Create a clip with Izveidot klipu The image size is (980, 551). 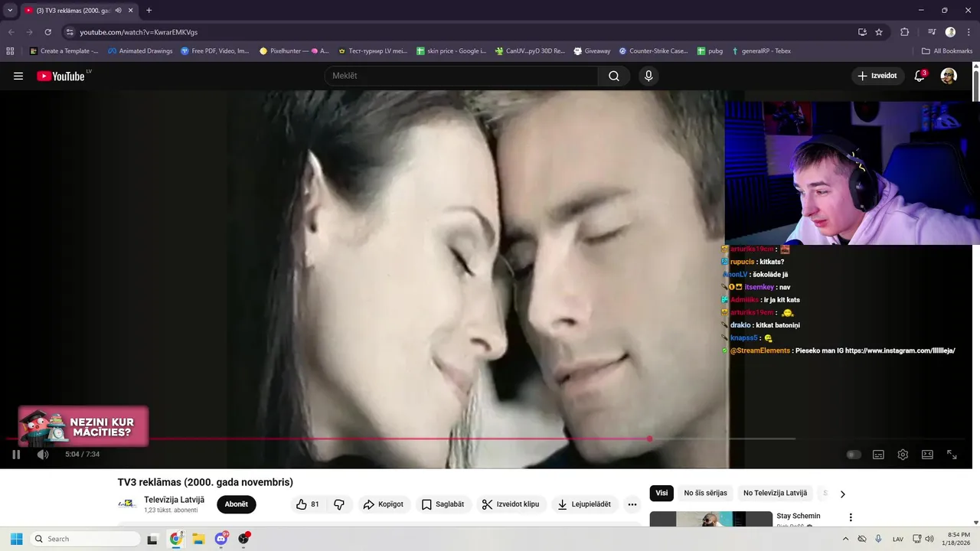pos(510,504)
